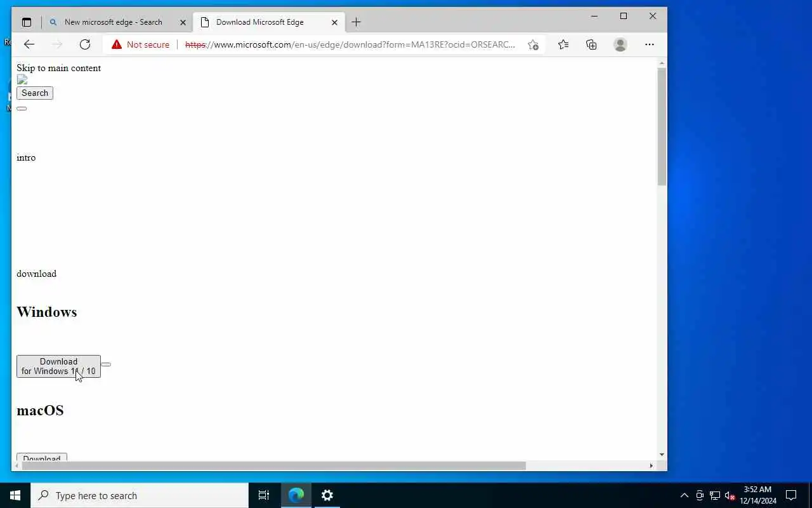Maximize the Edge window
Screen dimensions: 812x508
click(x=624, y=16)
